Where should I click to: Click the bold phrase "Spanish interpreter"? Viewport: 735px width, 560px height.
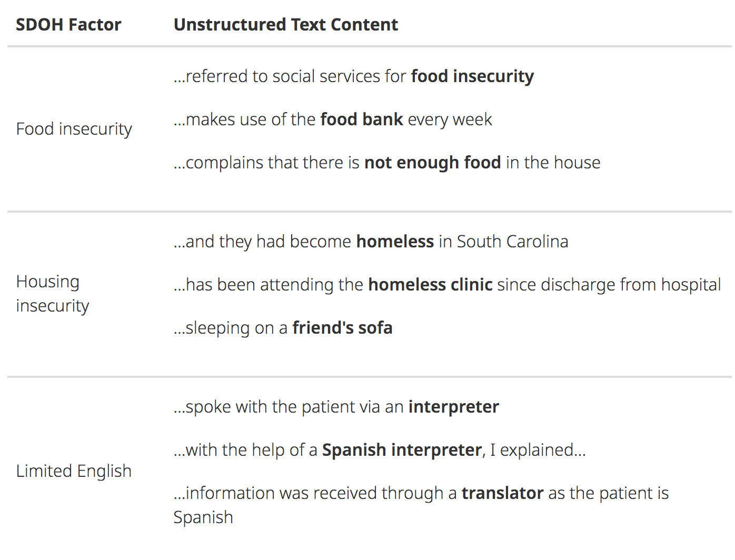[402, 450]
